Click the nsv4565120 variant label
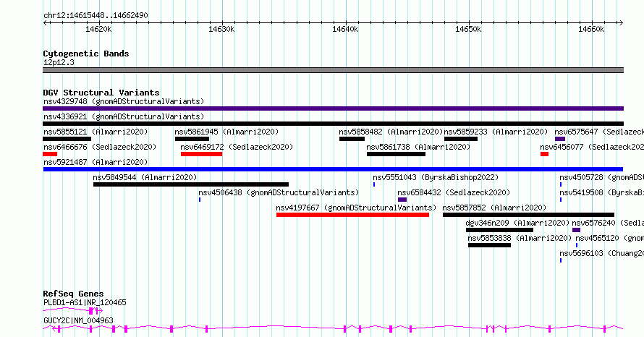Viewport: 644px width, 337px height. 609,238
